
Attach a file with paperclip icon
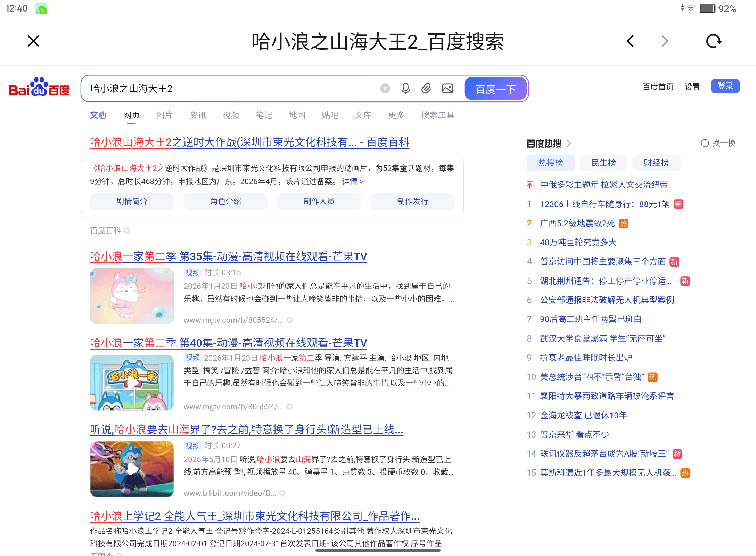click(x=426, y=89)
